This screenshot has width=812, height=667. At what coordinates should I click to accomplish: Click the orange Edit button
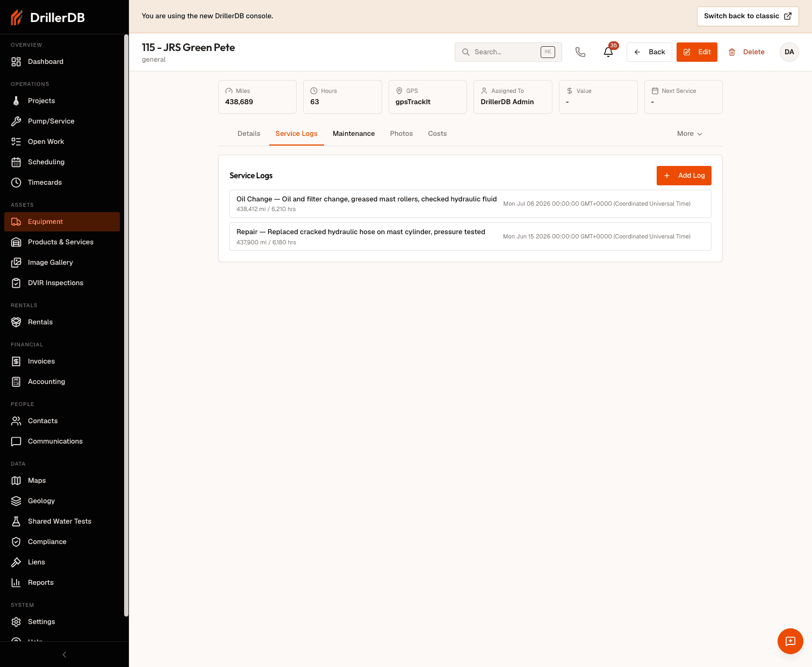(x=696, y=52)
